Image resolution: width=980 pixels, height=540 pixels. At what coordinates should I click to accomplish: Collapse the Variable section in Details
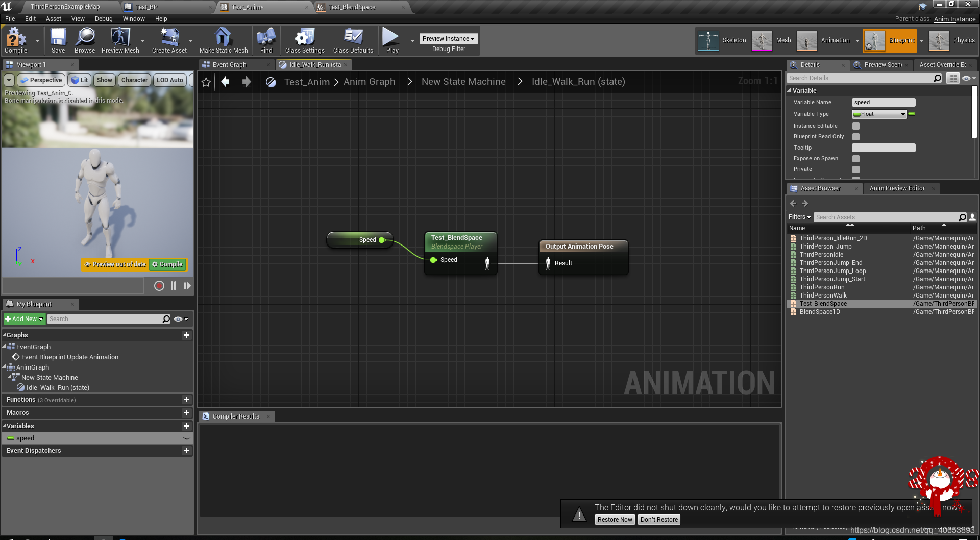[789, 91]
